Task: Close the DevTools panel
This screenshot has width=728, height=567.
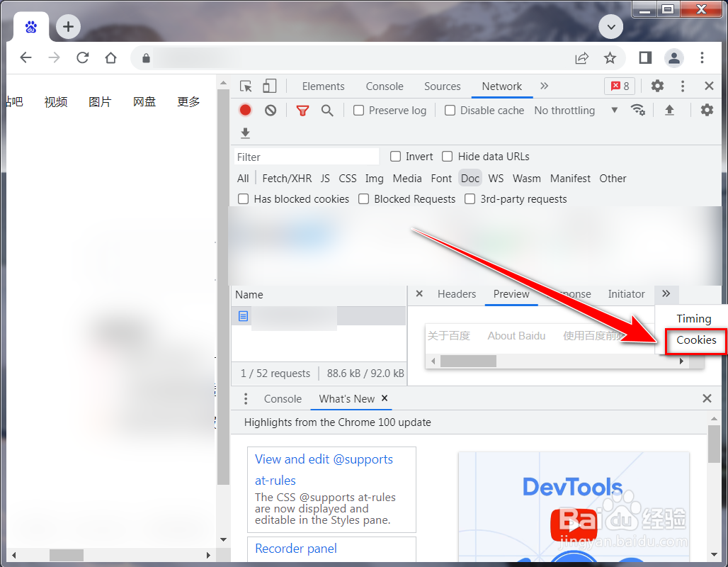Action: pyautogui.click(x=709, y=86)
